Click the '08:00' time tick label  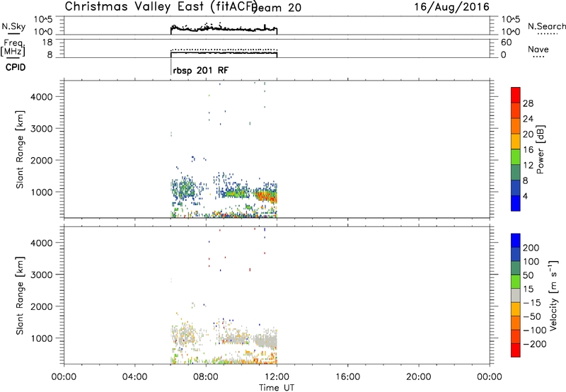click(206, 377)
